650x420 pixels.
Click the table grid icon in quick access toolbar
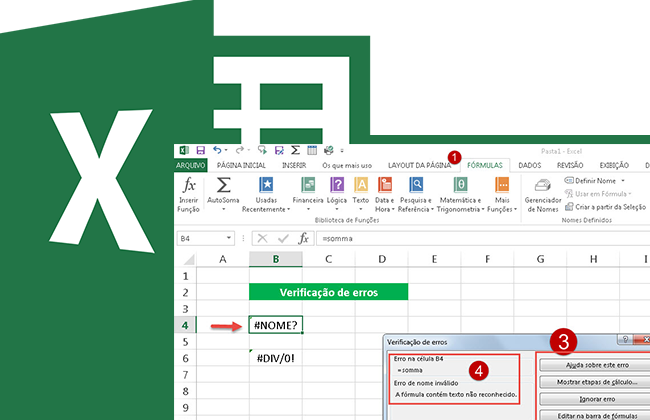coord(312,150)
